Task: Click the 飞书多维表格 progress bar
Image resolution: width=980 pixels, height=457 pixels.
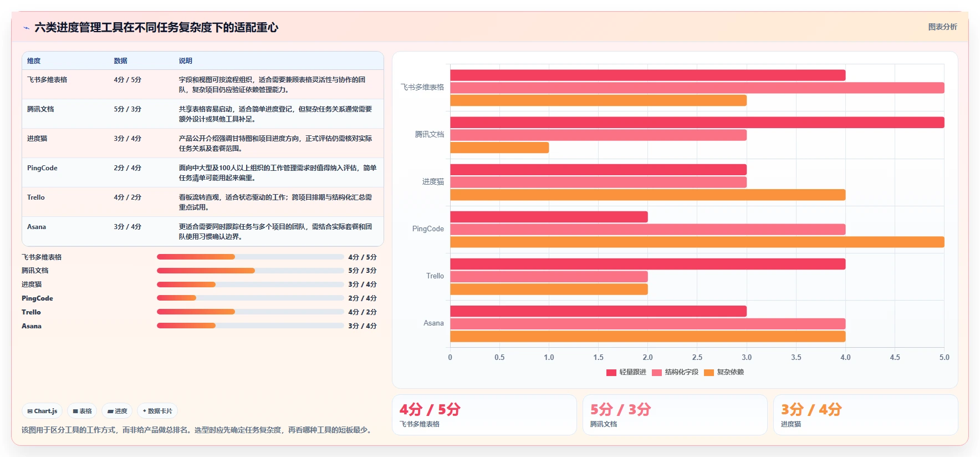Action: [251, 257]
